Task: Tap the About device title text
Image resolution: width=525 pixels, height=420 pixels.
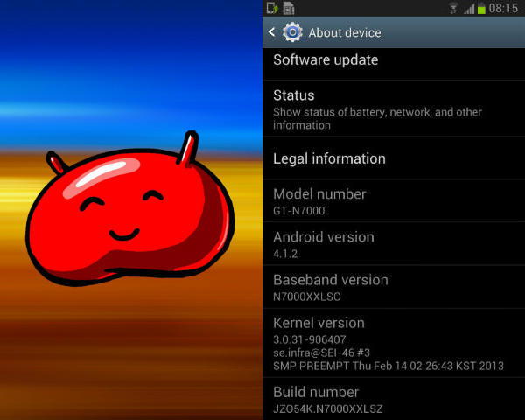Action: click(x=345, y=32)
